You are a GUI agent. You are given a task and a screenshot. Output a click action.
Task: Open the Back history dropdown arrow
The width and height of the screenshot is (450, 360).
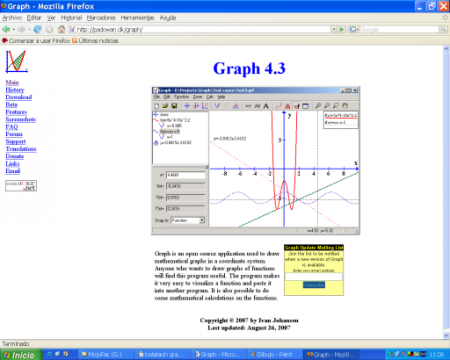tap(14, 30)
